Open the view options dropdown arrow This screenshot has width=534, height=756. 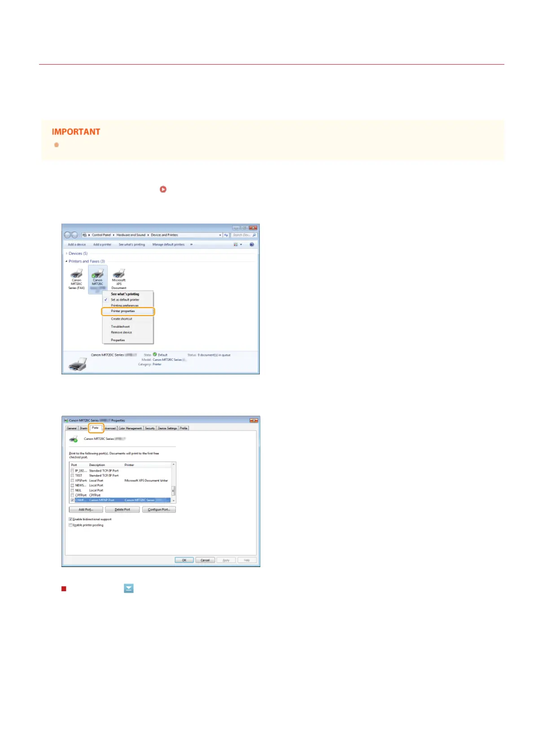241,245
